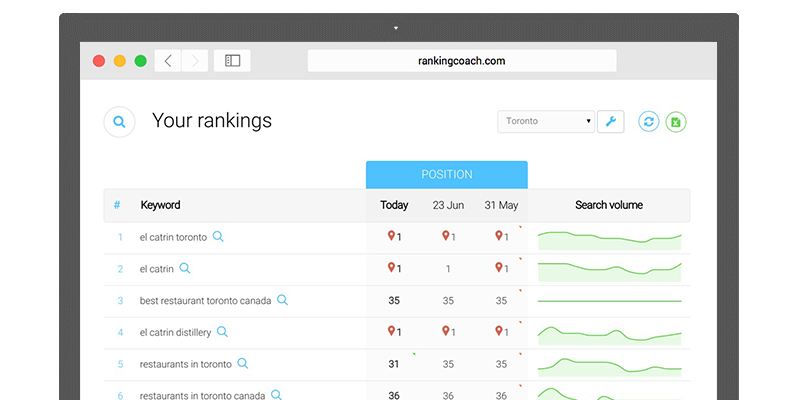Click the refresh rankings icon
The width and height of the screenshot is (800, 400).
(x=649, y=122)
